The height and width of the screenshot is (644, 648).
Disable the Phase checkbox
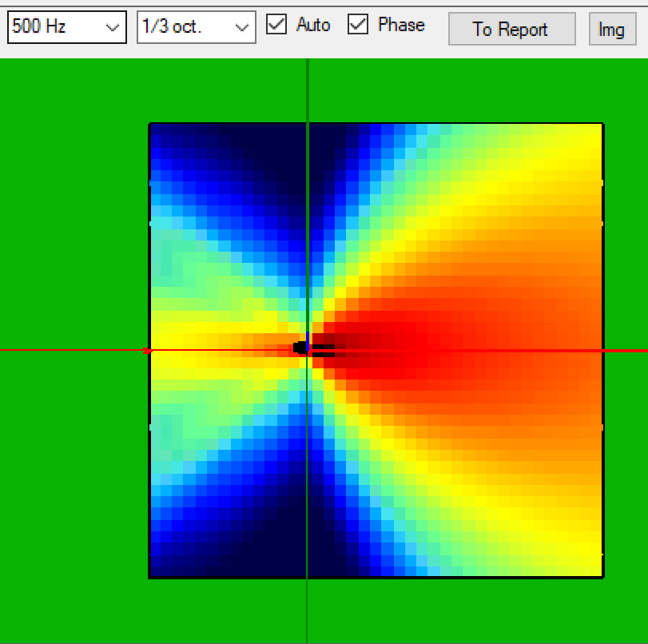(x=358, y=25)
